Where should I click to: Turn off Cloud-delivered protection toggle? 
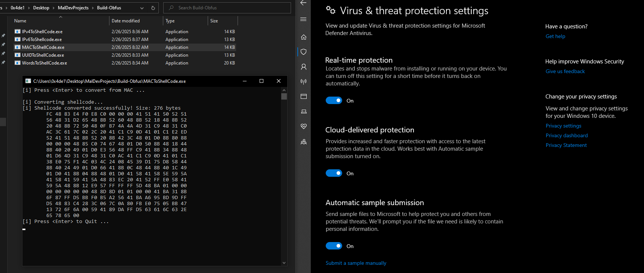(x=334, y=173)
